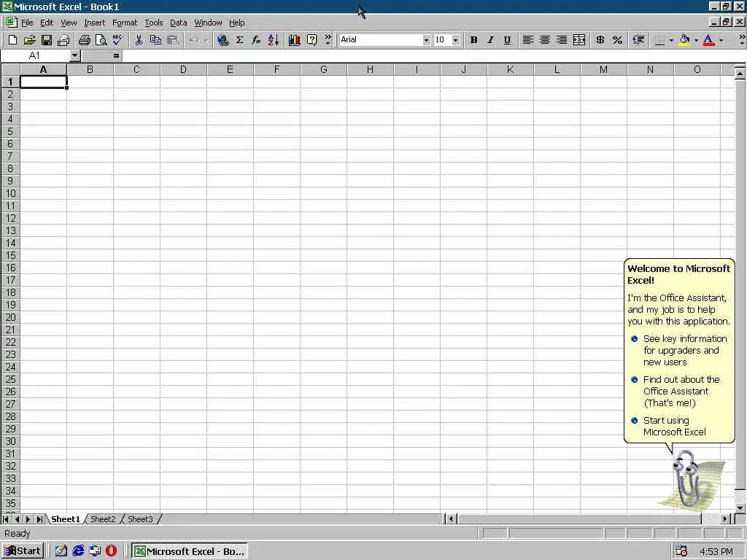This screenshot has width=747, height=560.
Task: Click the Office Assistant help question icon
Action: (311, 41)
